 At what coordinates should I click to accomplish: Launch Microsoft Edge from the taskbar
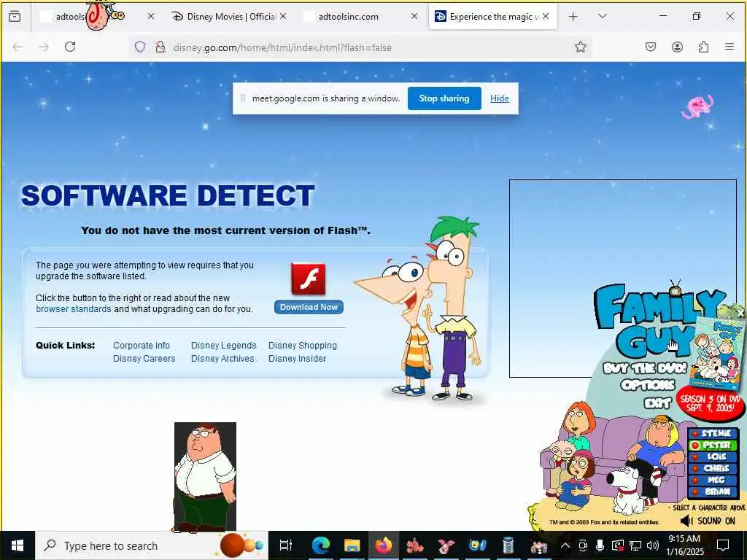[321, 545]
